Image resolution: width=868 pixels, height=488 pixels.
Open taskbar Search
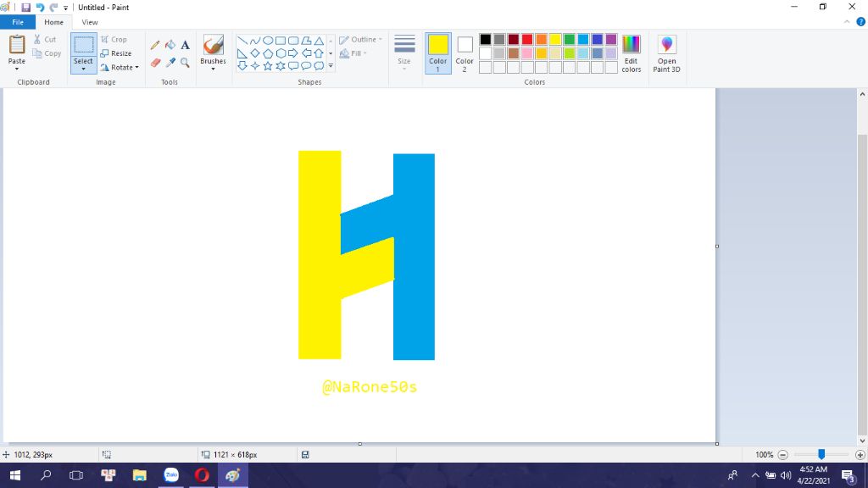click(46, 475)
